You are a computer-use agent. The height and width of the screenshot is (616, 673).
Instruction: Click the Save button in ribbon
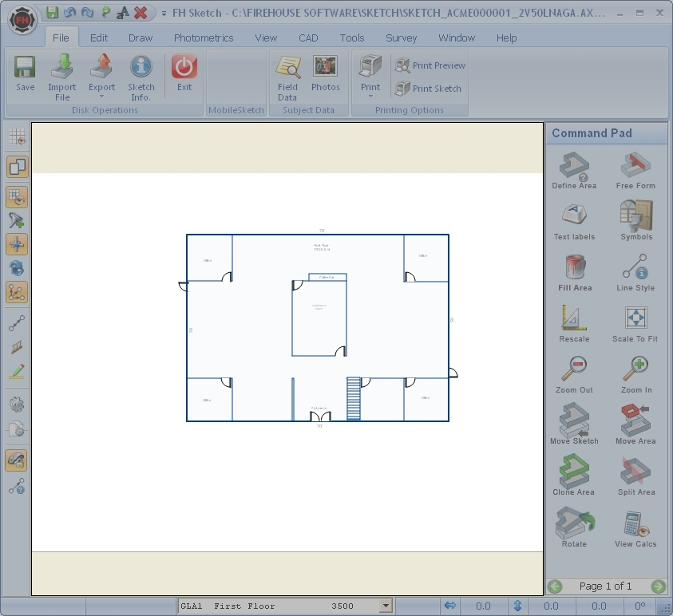(25, 73)
